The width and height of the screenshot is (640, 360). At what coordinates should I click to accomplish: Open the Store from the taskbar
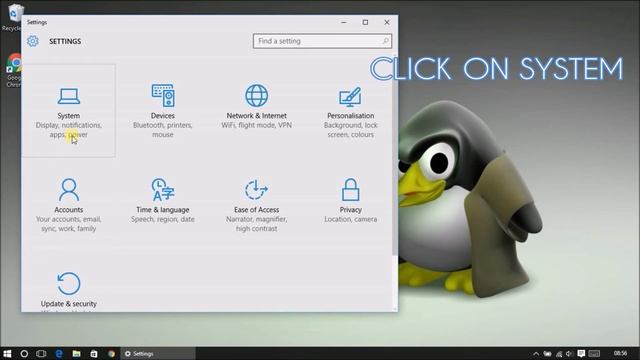click(x=94, y=353)
